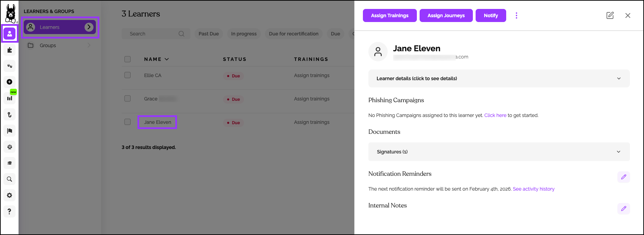Open Groups in the sidebar menu
This screenshot has height=235, width=644.
click(48, 45)
